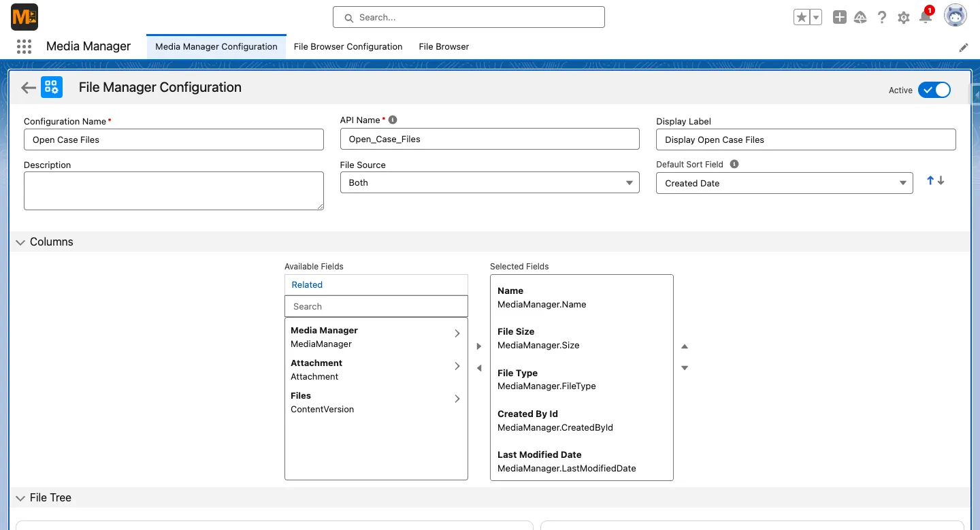Expand the Attachment entry in Available Fields
Screen dimensions: 980x530
click(457, 366)
